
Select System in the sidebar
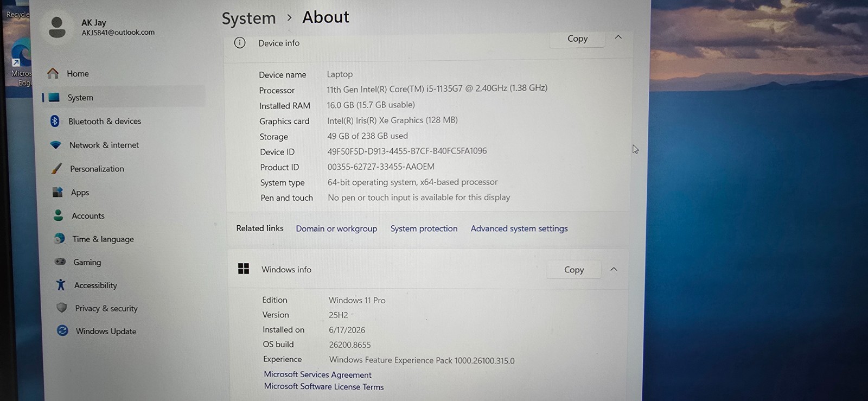click(123, 97)
